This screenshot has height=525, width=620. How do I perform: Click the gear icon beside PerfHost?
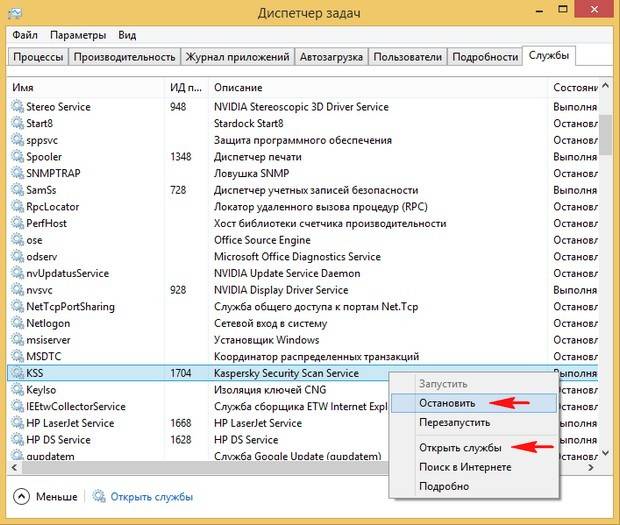[x=17, y=223]
